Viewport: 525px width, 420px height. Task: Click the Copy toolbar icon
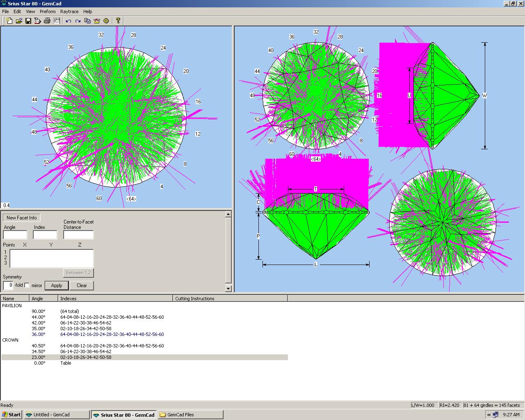(x=87, y=21)
